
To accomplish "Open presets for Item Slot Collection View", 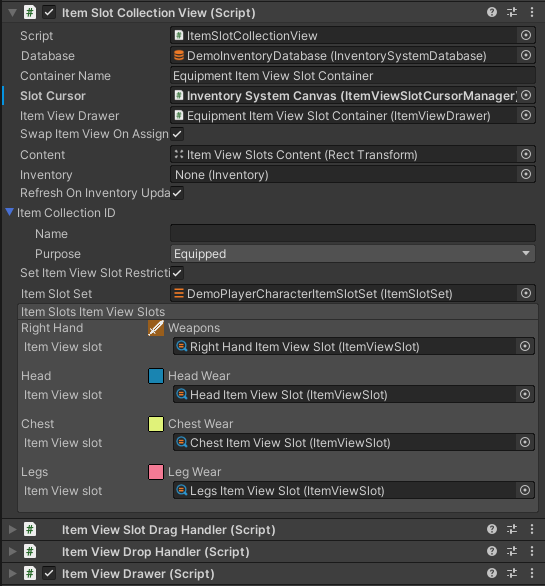I will tap(512, 13).
